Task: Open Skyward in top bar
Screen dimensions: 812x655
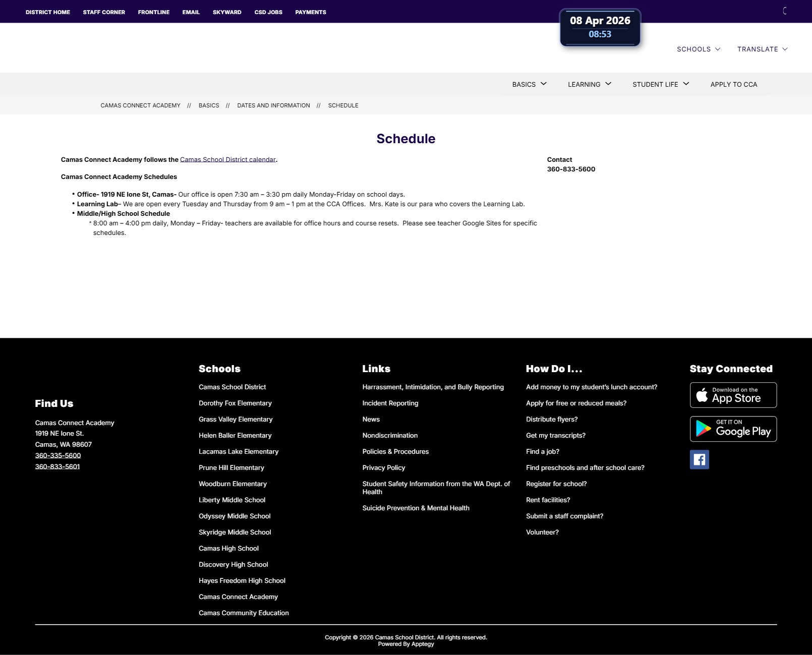Action: pos(227,12)
